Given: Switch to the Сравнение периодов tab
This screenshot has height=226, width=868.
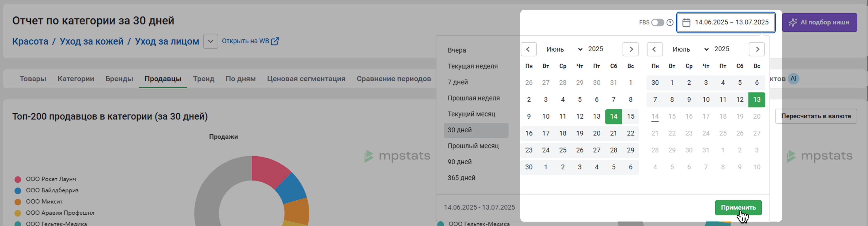Looking at the screenshot, I should coord(394,79).
